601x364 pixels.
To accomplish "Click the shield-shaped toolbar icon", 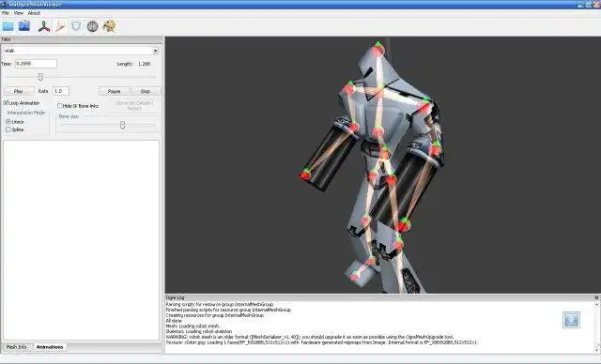I will [x=76, y=26].
